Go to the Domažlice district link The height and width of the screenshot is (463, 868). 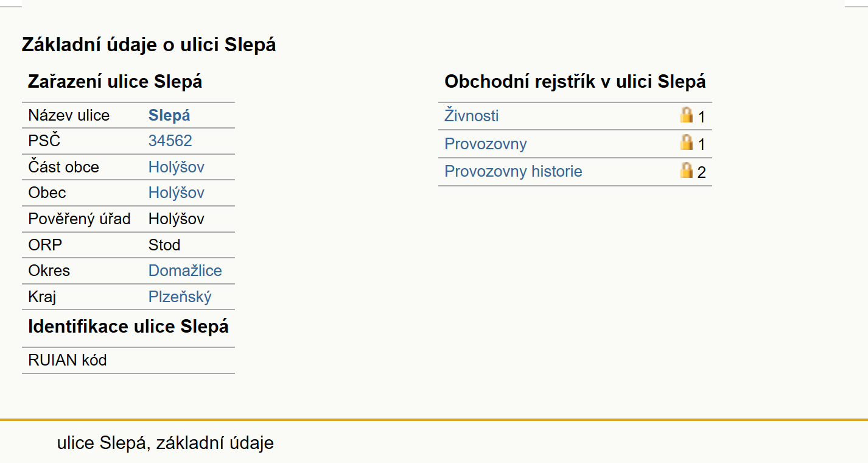pyautogui.click(x=185, y=270)
